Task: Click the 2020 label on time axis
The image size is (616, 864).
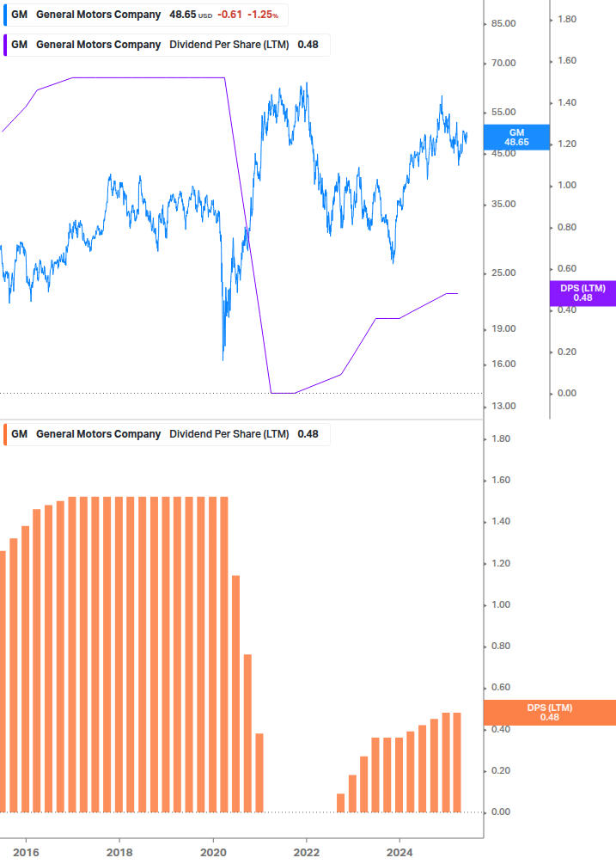Action: [x=213, y=853]
